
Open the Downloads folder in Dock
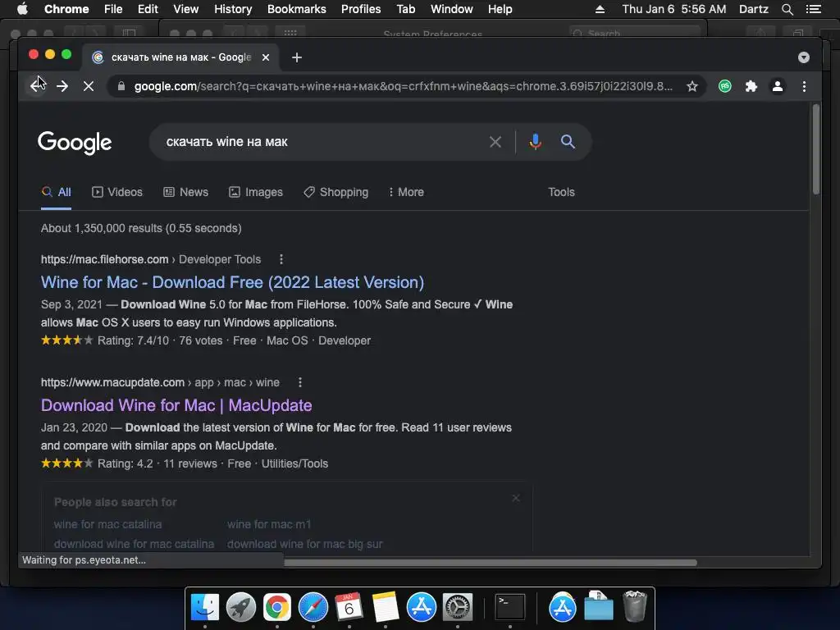(598, 606)
